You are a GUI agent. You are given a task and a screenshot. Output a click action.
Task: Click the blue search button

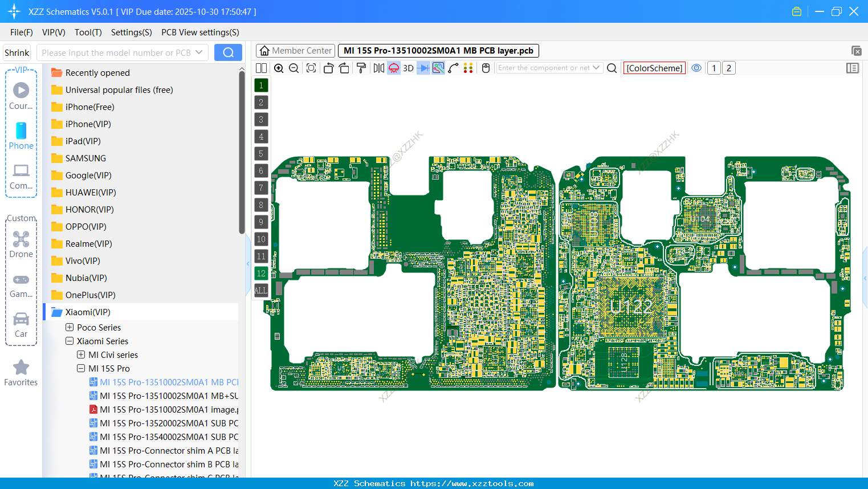228,52
